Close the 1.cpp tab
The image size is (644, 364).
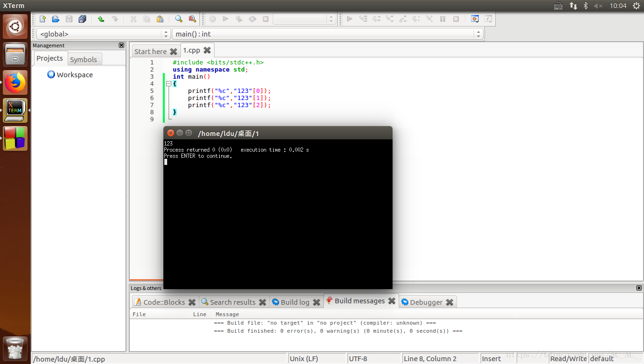click(207, 50)
